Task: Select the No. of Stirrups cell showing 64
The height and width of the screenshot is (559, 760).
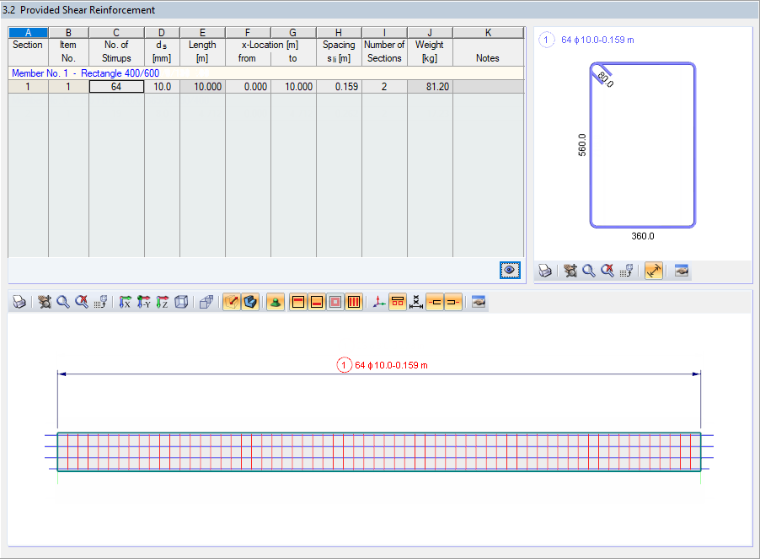Action: point(116,87)
